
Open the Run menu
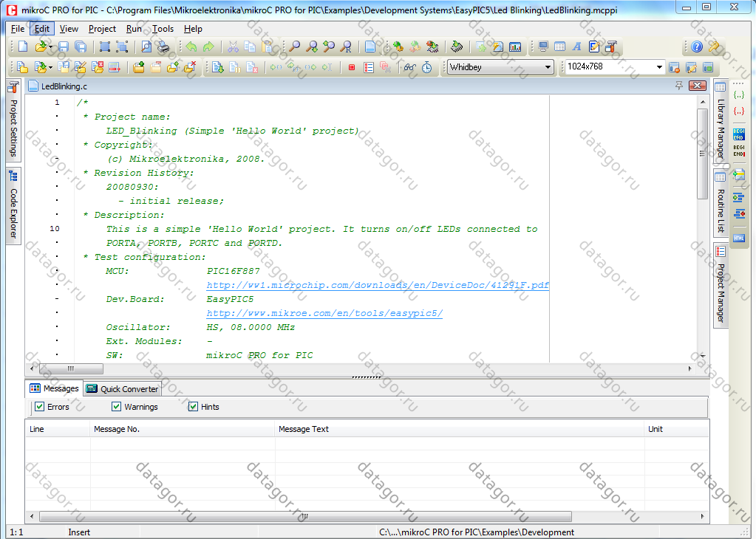tap(134, 29)
